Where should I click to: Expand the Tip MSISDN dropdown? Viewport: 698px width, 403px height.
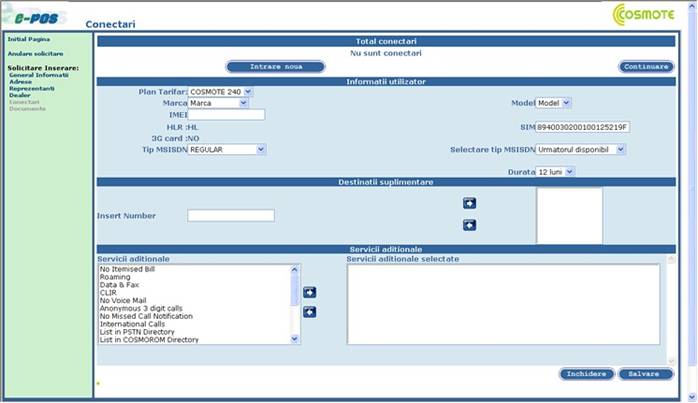click(227, 149)
